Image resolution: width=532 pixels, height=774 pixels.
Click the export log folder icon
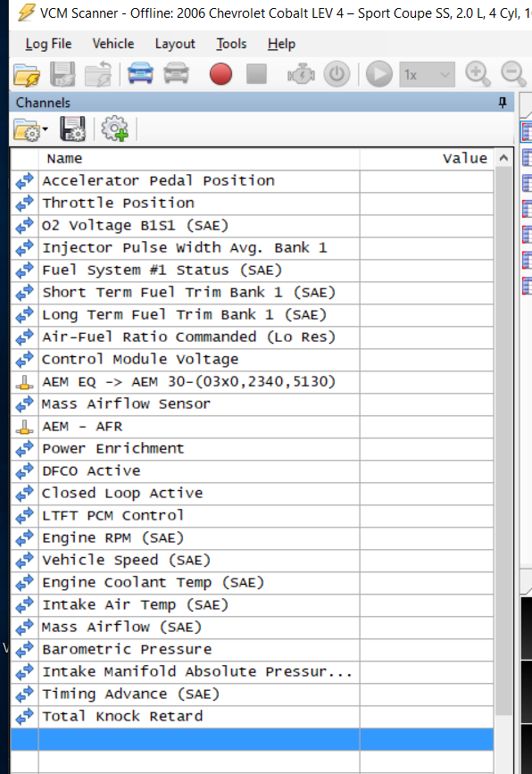click(98, 74)
